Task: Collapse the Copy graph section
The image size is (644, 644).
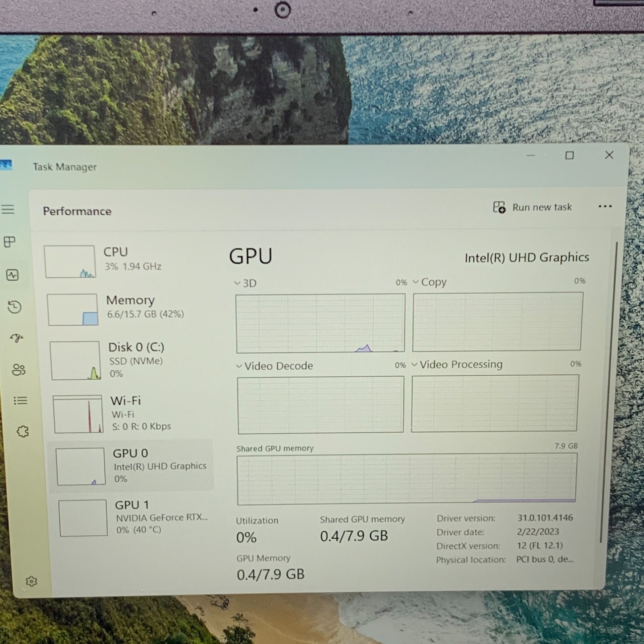Action: [x=416, y=282]
